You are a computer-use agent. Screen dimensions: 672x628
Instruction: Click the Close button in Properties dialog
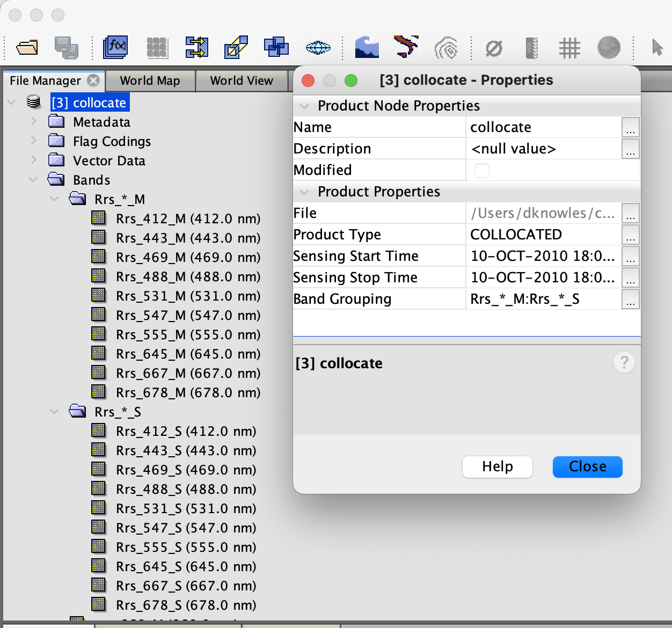[587, 466]
